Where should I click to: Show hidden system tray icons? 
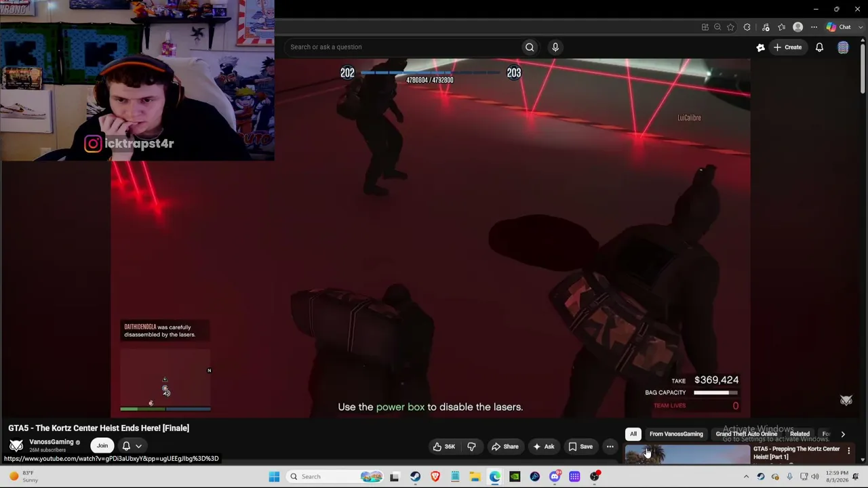(x=746, y=476)
